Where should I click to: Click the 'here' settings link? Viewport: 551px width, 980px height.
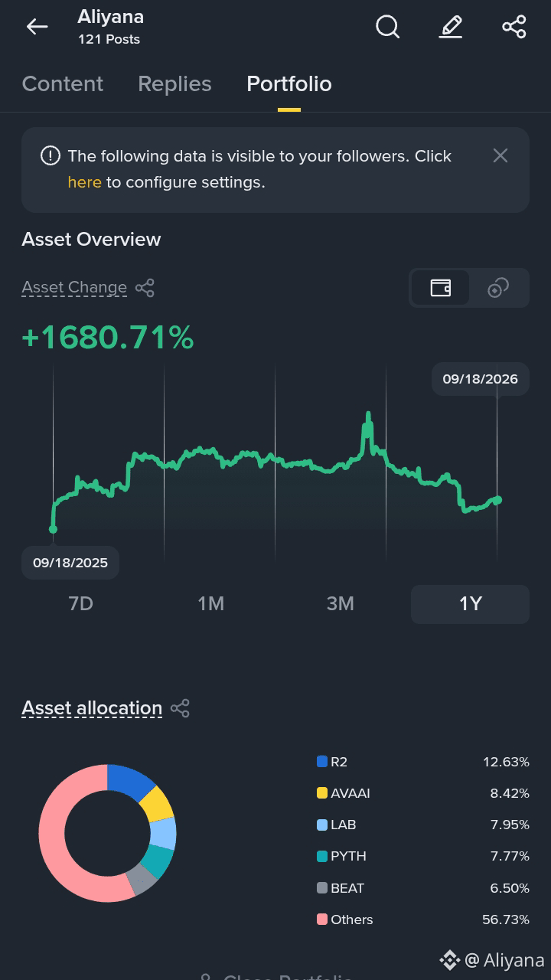[x=84, y=182]
